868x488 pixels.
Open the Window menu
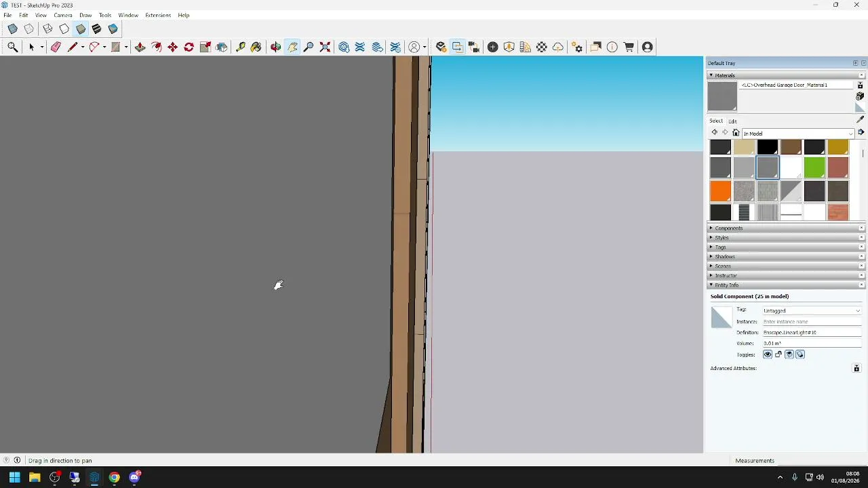tap(128, 15)
